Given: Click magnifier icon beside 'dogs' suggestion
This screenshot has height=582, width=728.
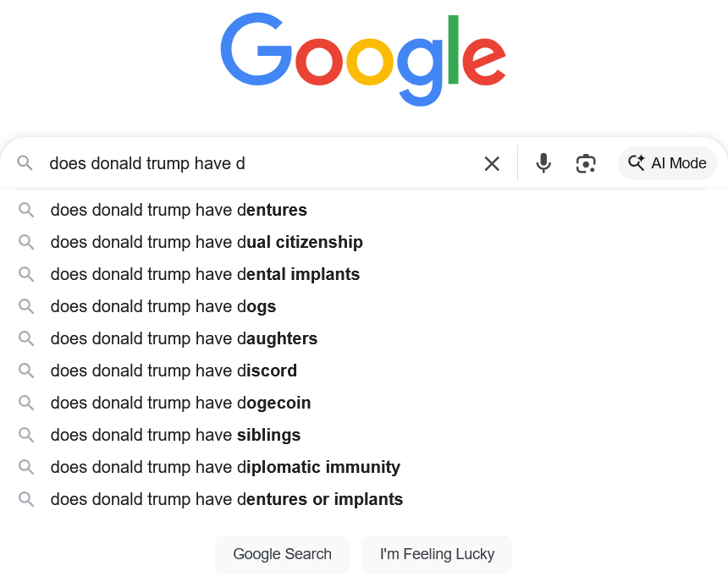Looking at the screenshot, I should point(26,306).
